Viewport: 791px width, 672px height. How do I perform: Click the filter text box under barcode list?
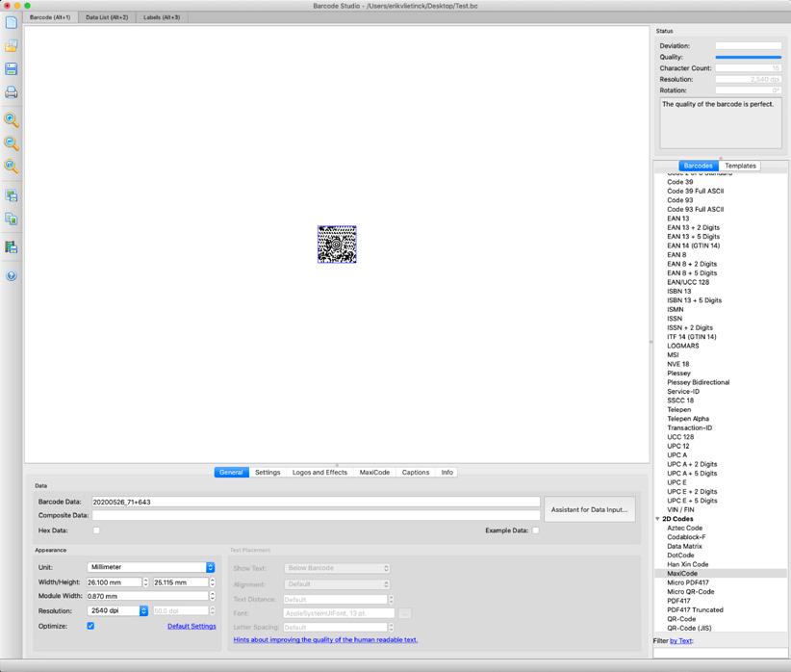720,653
